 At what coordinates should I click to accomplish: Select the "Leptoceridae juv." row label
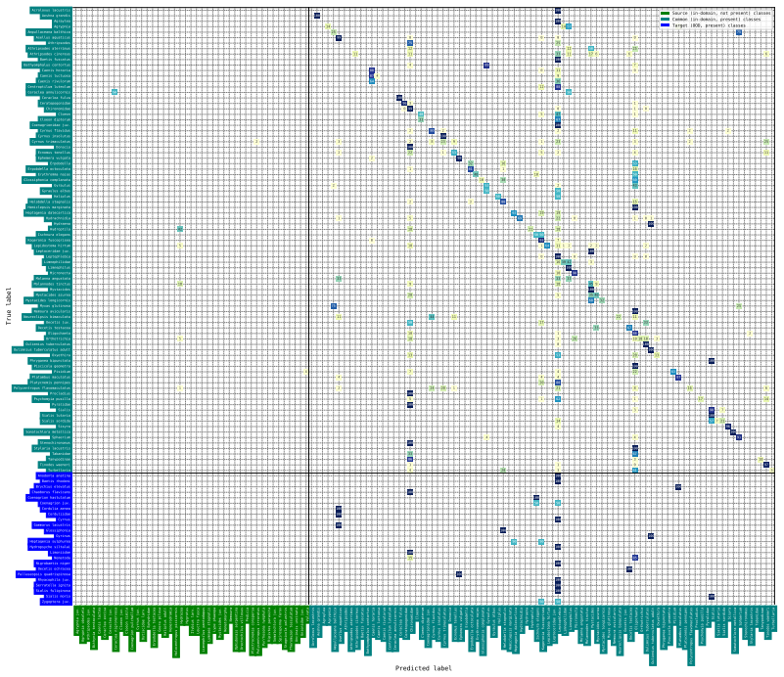(x=54, y=250)
